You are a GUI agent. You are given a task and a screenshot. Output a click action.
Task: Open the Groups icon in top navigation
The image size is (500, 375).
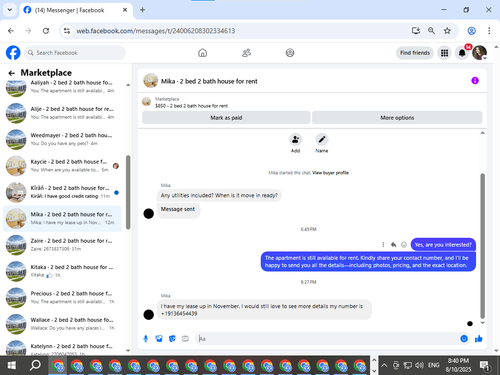290,53
